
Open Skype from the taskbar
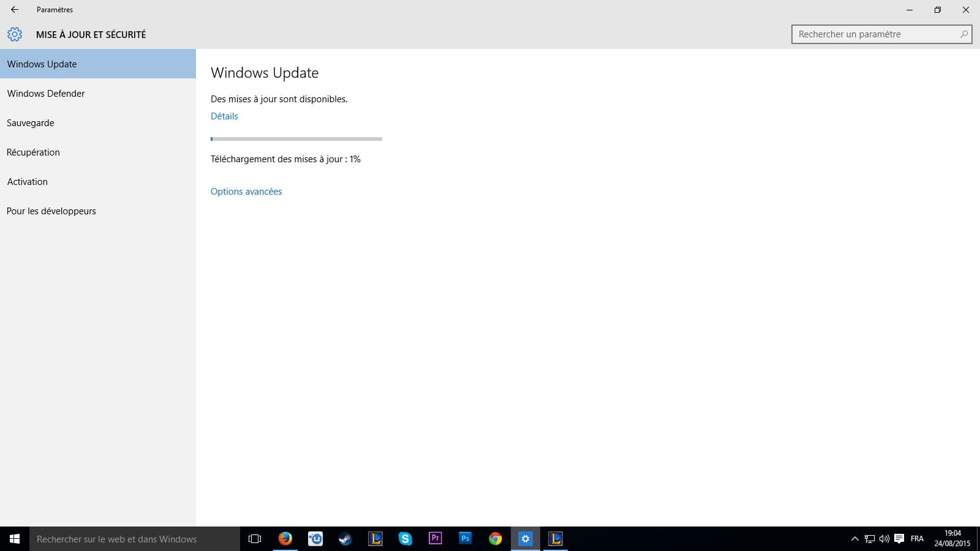click(405, 539)
